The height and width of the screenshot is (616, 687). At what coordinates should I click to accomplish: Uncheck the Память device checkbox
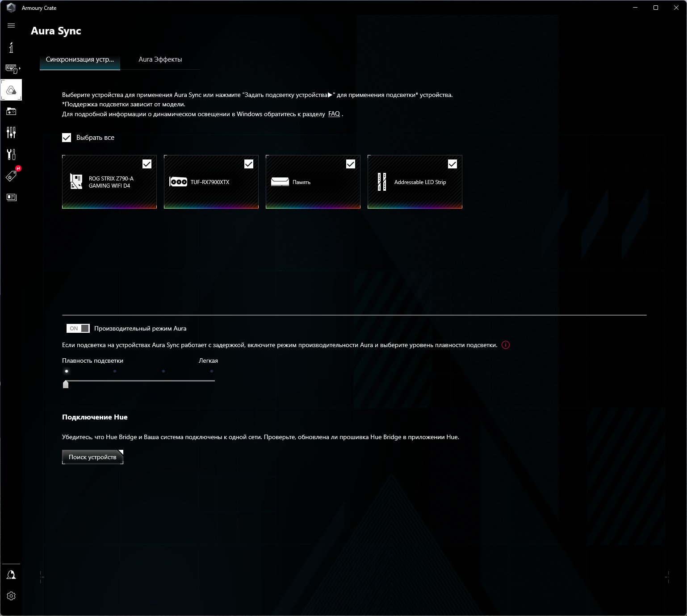click(x=351, y=164)
